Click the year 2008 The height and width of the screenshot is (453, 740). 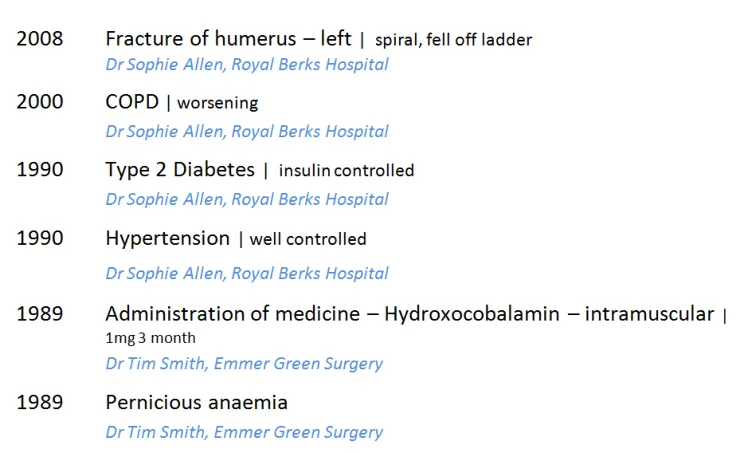(x=39, y=39)
